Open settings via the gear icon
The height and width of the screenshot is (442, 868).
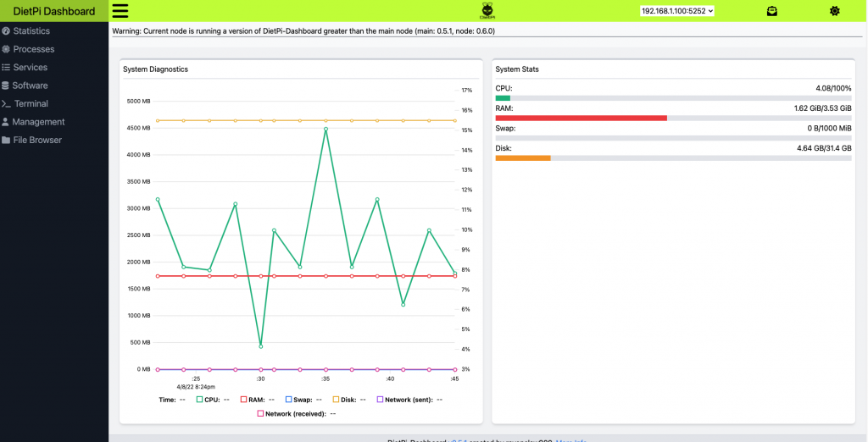click(x=835, y=11)
